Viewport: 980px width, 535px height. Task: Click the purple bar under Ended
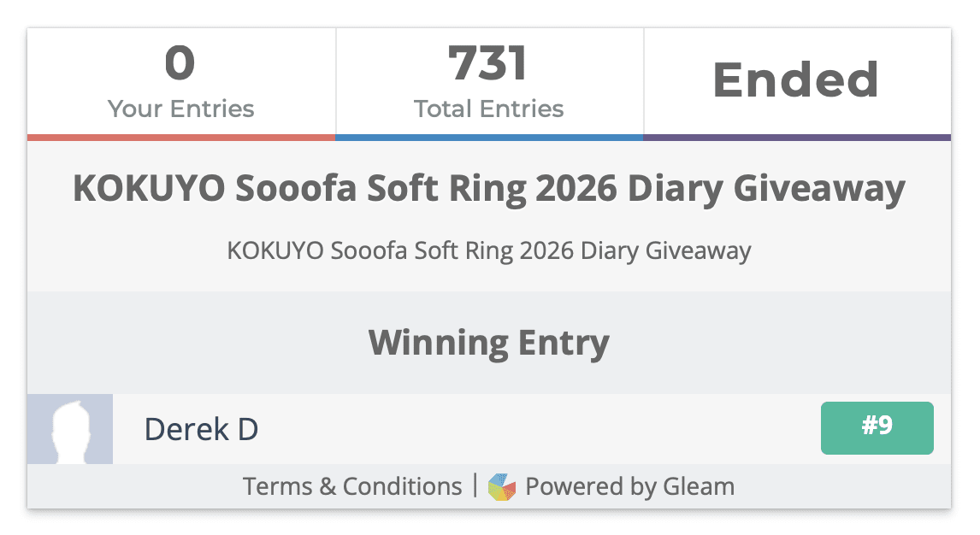(798, 138)
